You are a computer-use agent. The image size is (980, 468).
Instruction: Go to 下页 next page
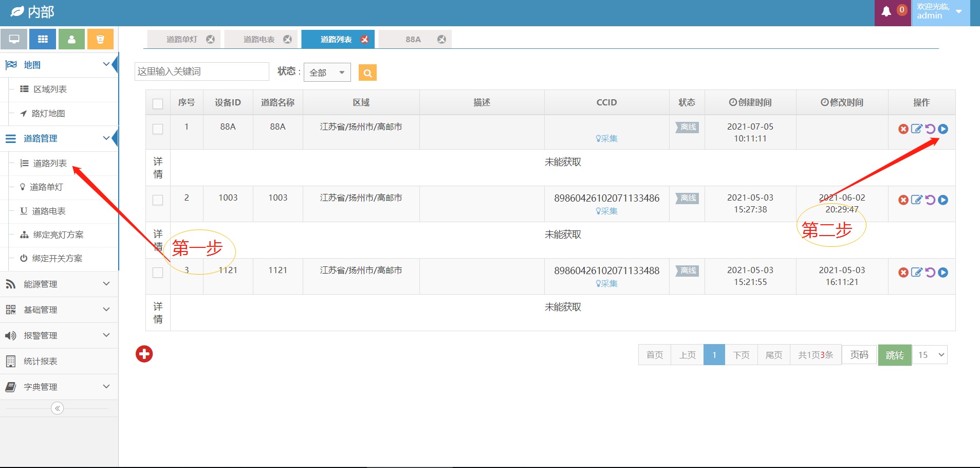(x=741, y=355)
